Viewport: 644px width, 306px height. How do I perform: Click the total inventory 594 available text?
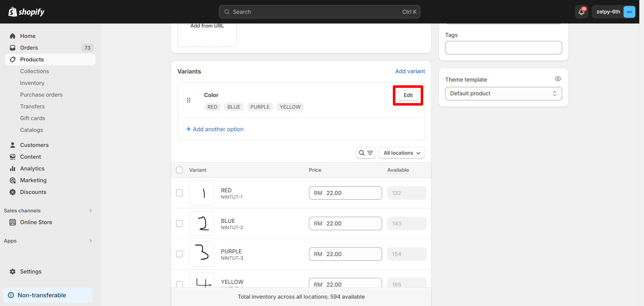tap(301, 297)
